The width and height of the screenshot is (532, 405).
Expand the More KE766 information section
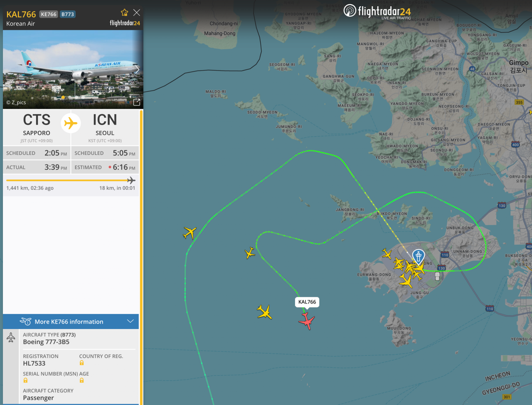pyautogui.click(x=71, y=322)
